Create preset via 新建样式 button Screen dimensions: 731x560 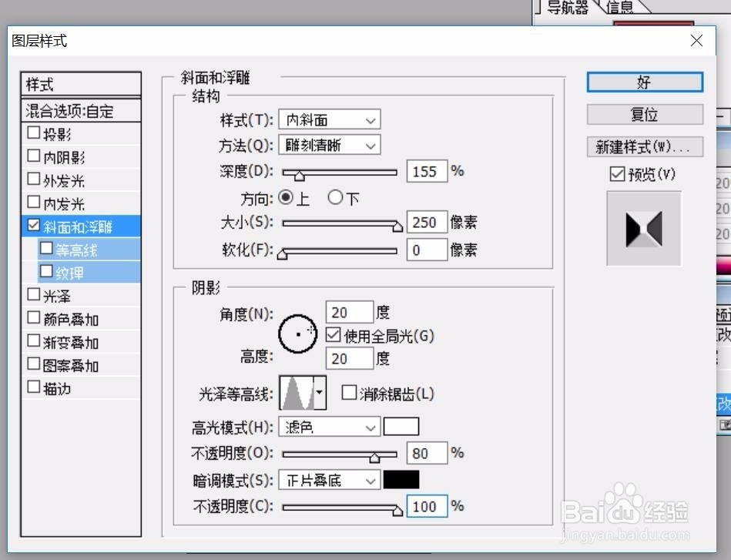[644, 146]
